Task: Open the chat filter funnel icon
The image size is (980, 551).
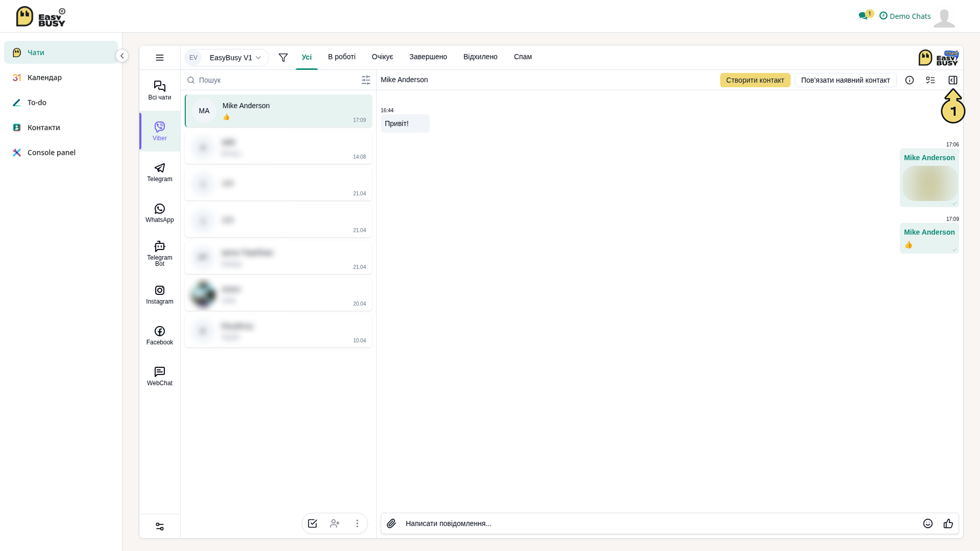Action: pyautogui.click(x=283, y=58)
